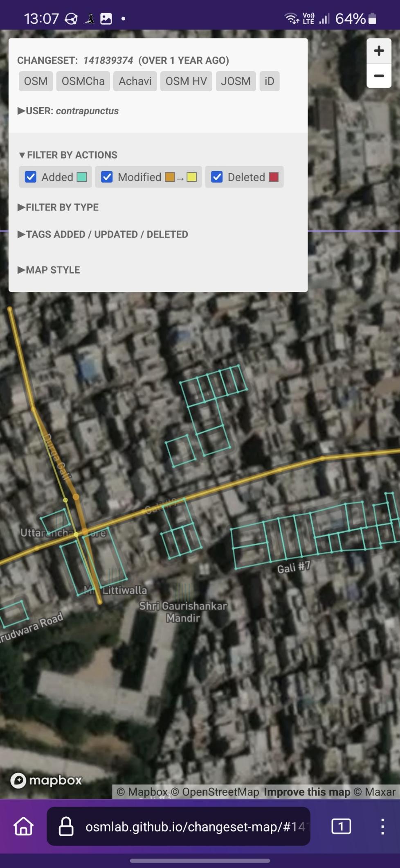Expand Tags Added / Updated / Deleted

103,234
